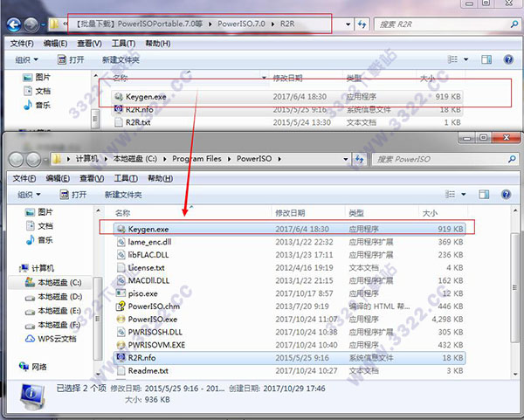Toggle preview pane in R2R window
The image size is (524, 420).
[486, 59]
